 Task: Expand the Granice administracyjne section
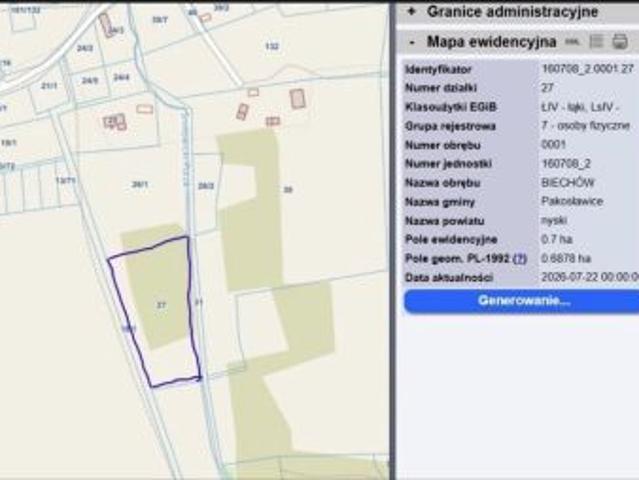pos(412,12)
